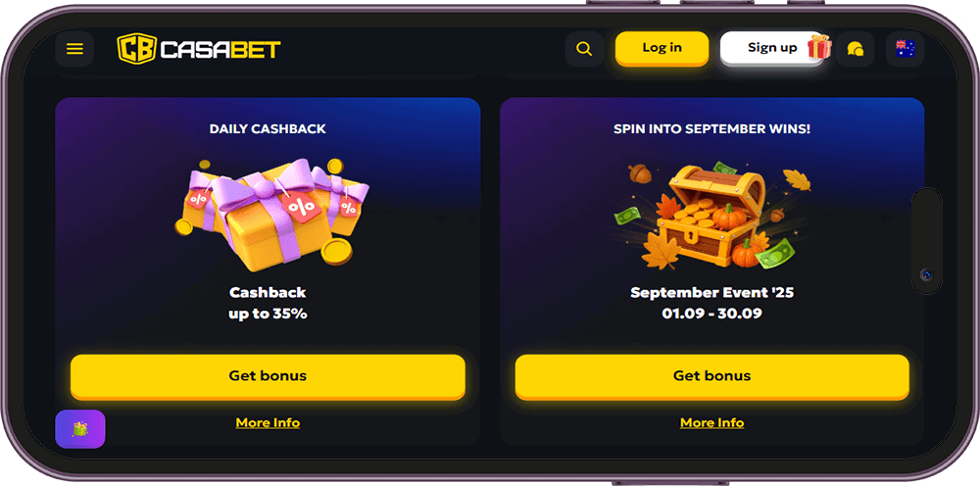Open the Australian flag language selector
This screenshot has height=486, width=980.
pyautogui.click(x=905, y=49)
